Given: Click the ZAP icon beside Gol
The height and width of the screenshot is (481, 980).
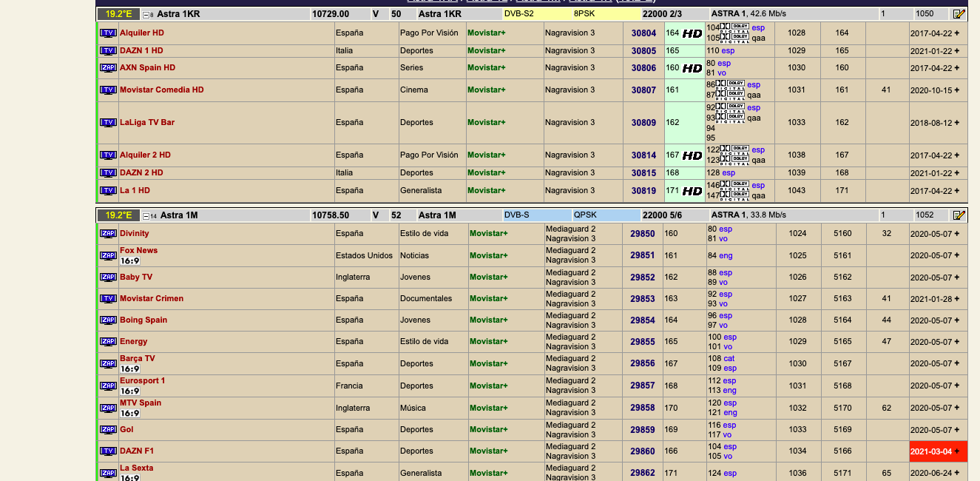Looking at the screenshot, I should (x=108, y=429).
